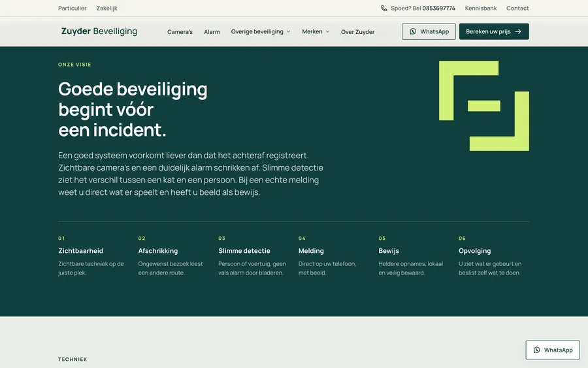This screenshot has width=588, height=368.
Task: Click the TECHNIEK section label
Action: point(73,360)
